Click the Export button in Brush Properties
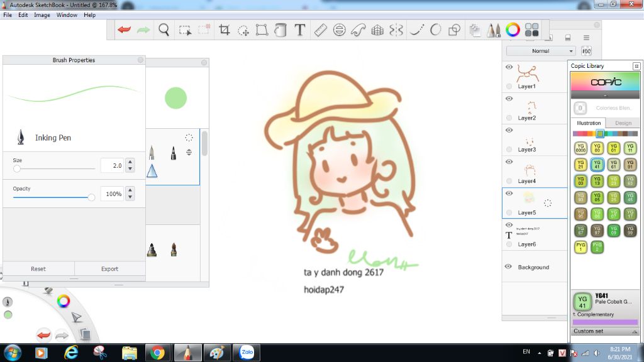 [x=109, y=269]
